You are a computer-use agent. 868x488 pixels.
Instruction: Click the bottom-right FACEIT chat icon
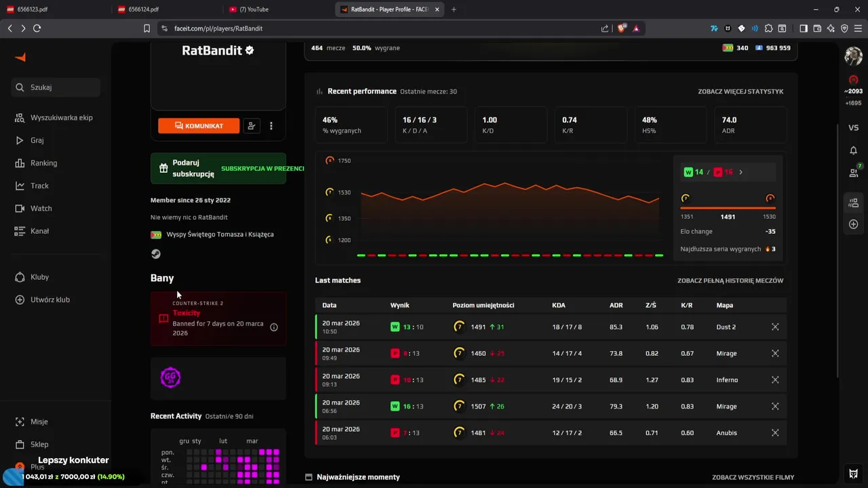click(x=853, y=472)
